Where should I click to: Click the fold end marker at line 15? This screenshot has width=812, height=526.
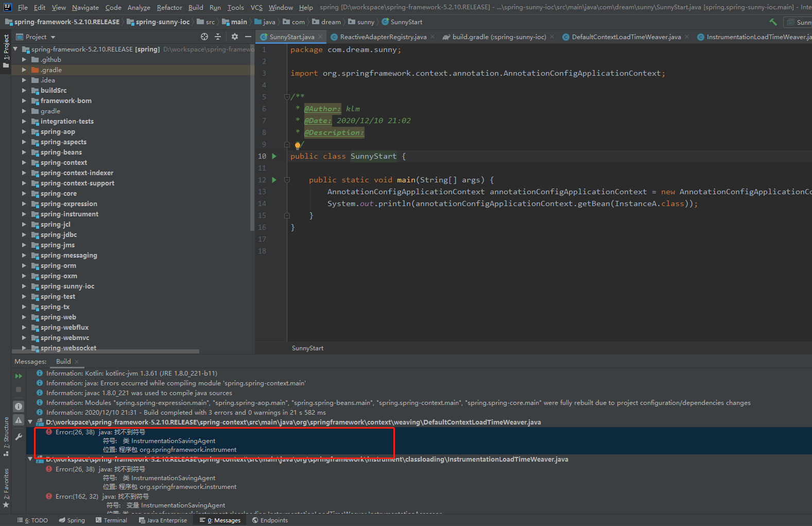click(x=287, y=215)
